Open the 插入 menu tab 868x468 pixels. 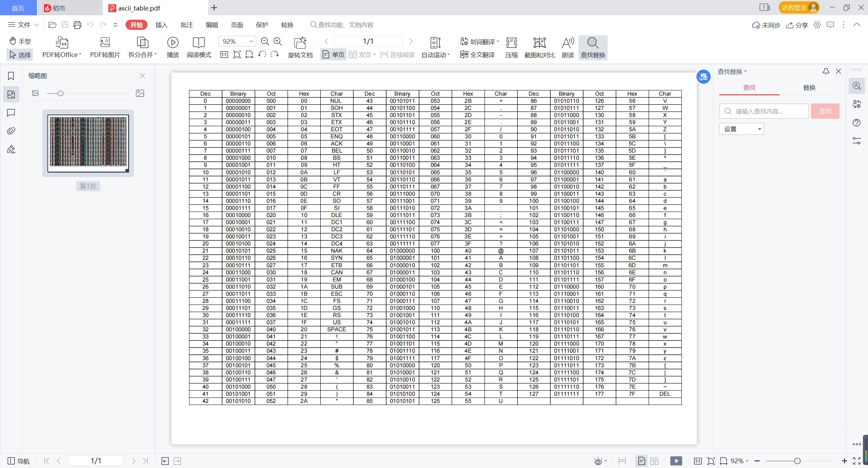click(161, 25)
